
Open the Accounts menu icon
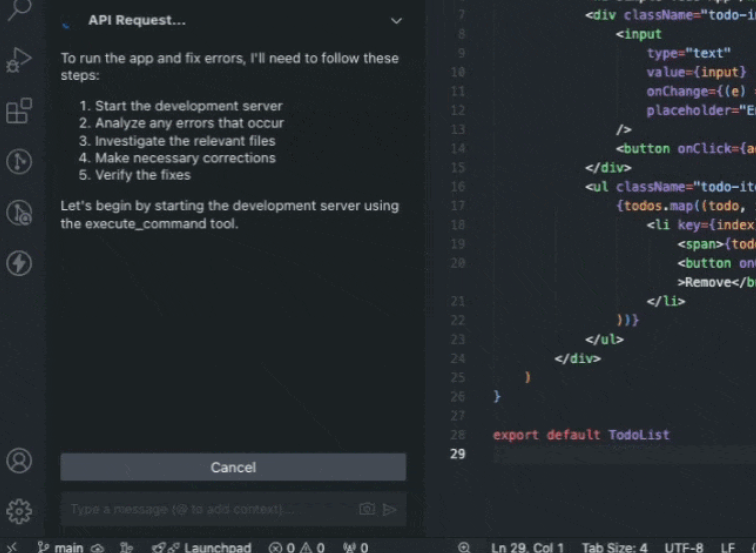(19, 461)
